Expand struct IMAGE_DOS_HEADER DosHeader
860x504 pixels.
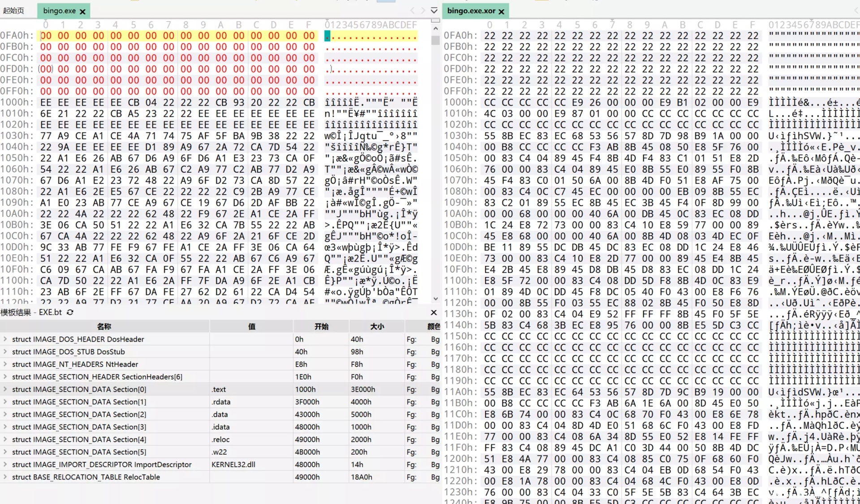pyautogui.click(x=5, y=339)
